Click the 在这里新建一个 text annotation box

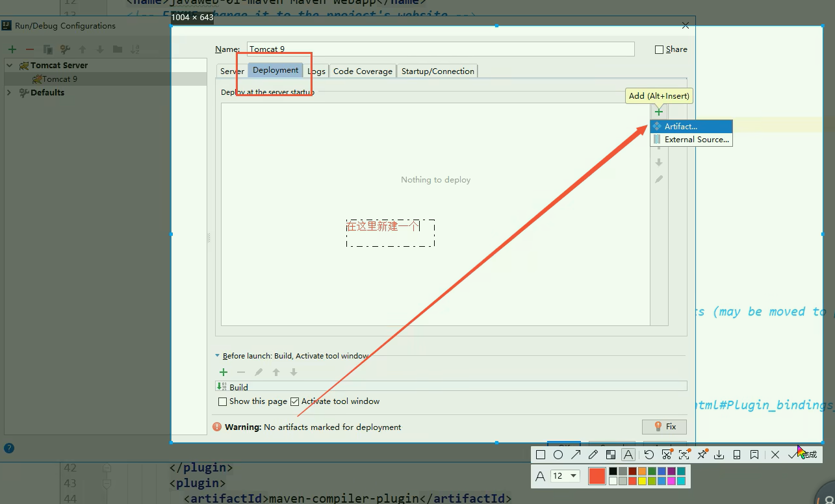tap(391, 233)
